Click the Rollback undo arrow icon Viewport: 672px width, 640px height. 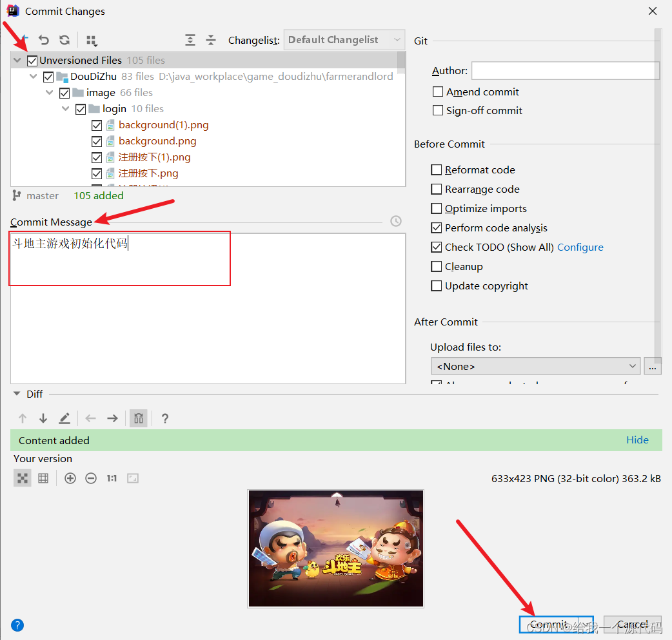point(44,40)
